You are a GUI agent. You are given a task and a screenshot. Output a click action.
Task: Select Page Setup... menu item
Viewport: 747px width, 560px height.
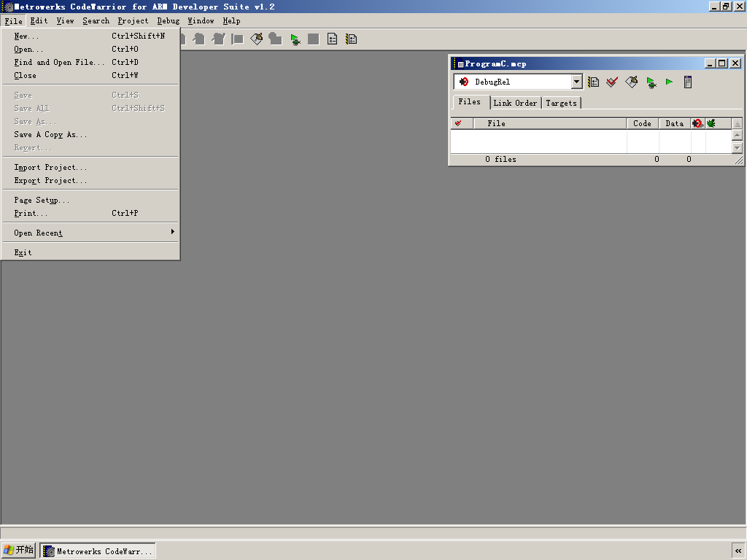pyautogui.click(x=90, y=200)
